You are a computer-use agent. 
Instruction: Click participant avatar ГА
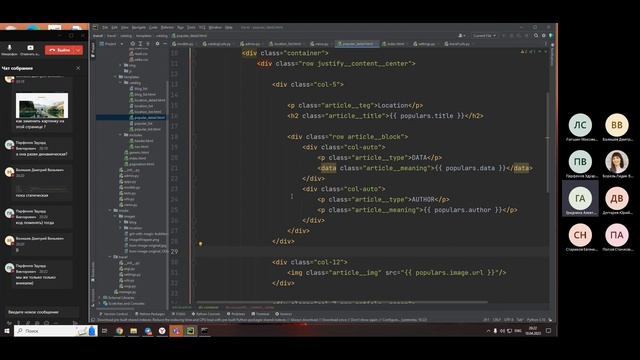click(x=580, y=198)
